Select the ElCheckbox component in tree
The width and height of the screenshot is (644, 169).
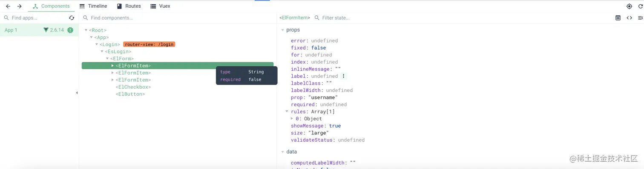click(133, 87)
